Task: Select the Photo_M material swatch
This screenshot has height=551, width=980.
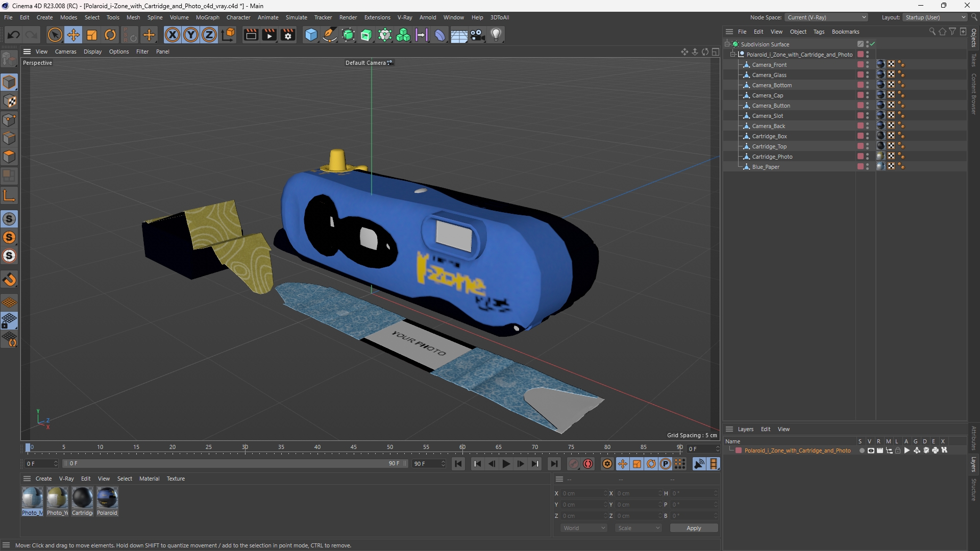Action: [32, 501]
